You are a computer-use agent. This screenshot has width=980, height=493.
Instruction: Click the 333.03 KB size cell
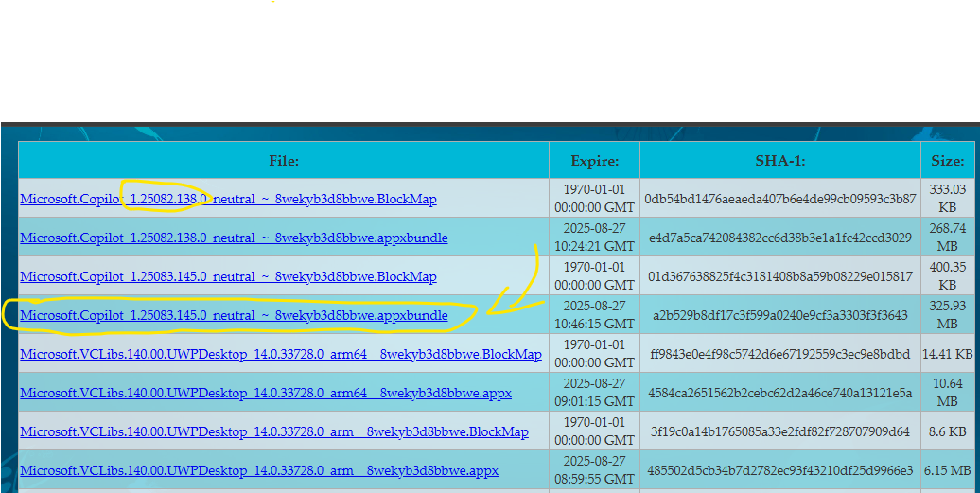pos(948,199)
